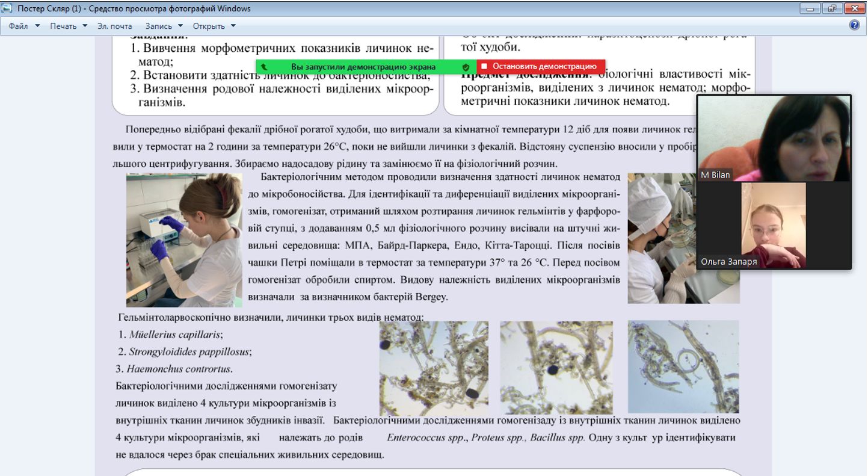
Task: Click line starting Попередньо відібрані фекалії
Action: [411, 129]
